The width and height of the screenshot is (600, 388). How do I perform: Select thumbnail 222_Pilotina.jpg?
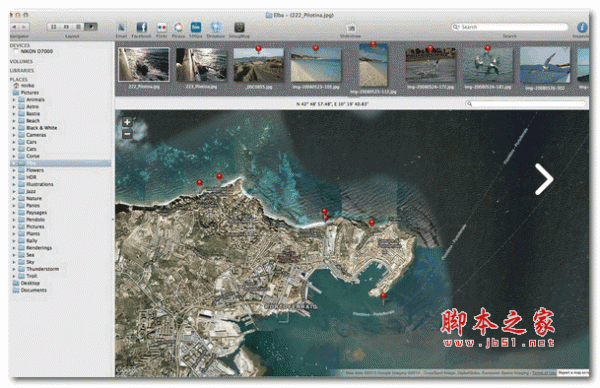tap(143, 64)
